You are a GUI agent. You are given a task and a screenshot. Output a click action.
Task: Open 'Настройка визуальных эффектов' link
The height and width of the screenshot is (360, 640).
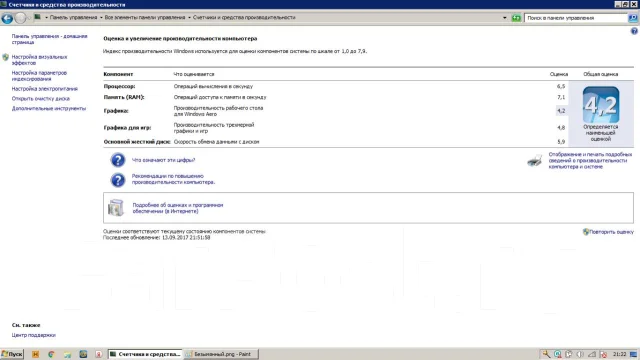(39, 60)
